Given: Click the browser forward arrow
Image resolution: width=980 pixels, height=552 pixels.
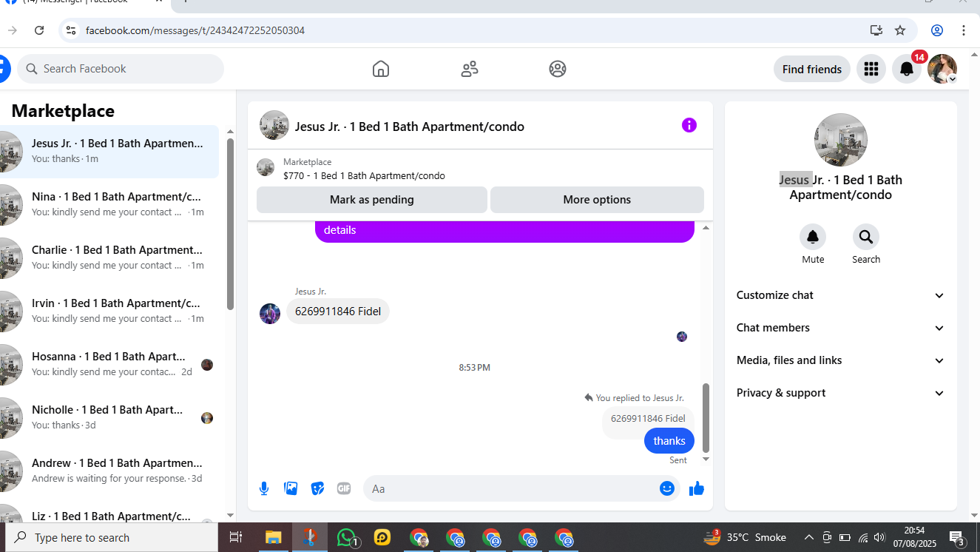Looking at the screenshot, I should [13, 30].
